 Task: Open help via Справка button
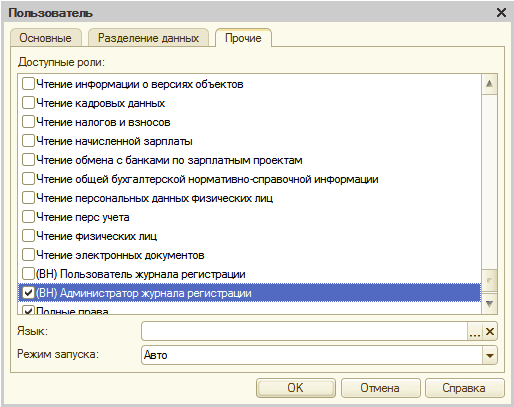[464, 388]
